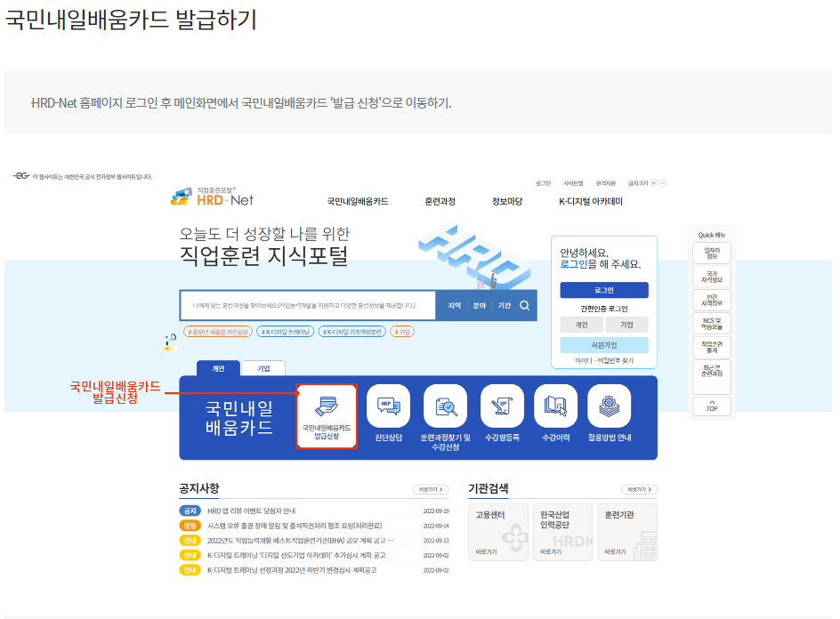Click blue 로그인 text in greeting
This screenshot has height=619, width=840.
click(x=574, y=264)
